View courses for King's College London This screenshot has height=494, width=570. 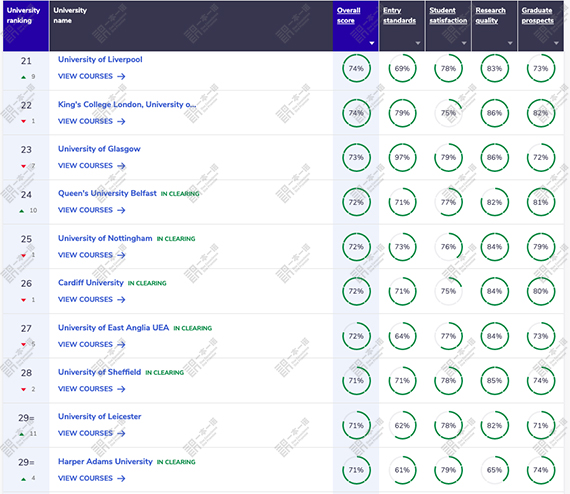(x=92, y=121)
